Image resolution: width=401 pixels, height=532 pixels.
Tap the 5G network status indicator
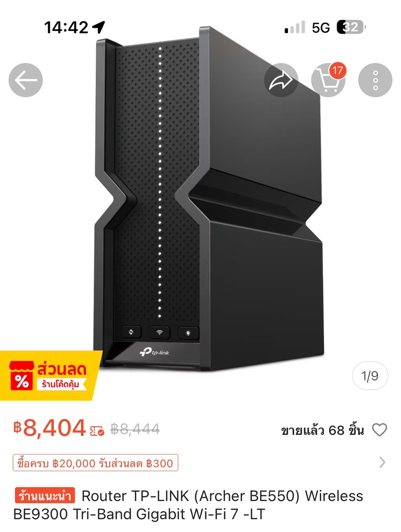point(321,28)
